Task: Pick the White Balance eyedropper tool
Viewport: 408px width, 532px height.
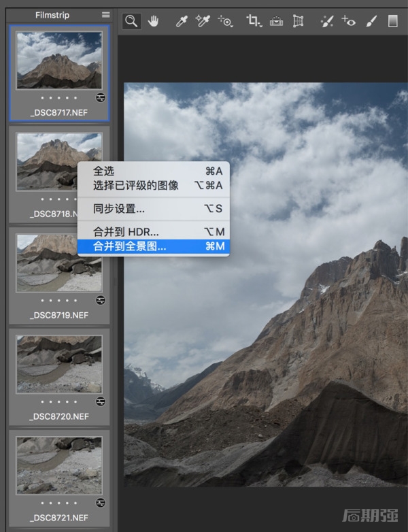Action: [x=182, y=21]
